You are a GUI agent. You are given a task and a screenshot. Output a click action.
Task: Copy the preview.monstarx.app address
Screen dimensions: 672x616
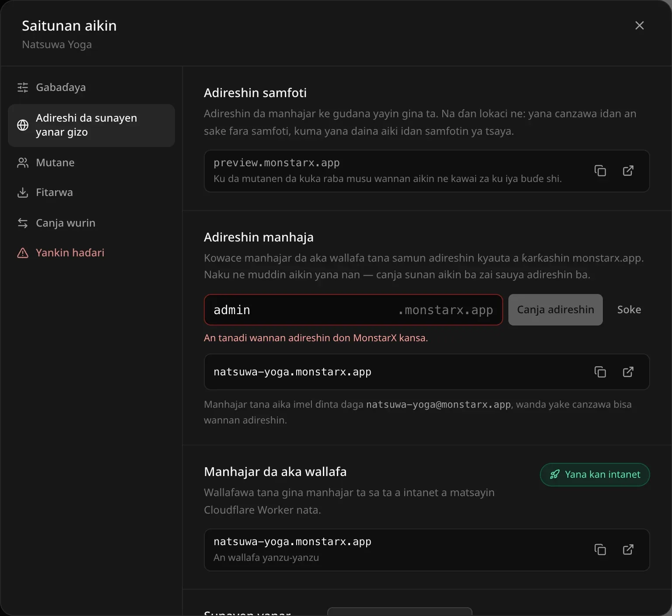600,171
